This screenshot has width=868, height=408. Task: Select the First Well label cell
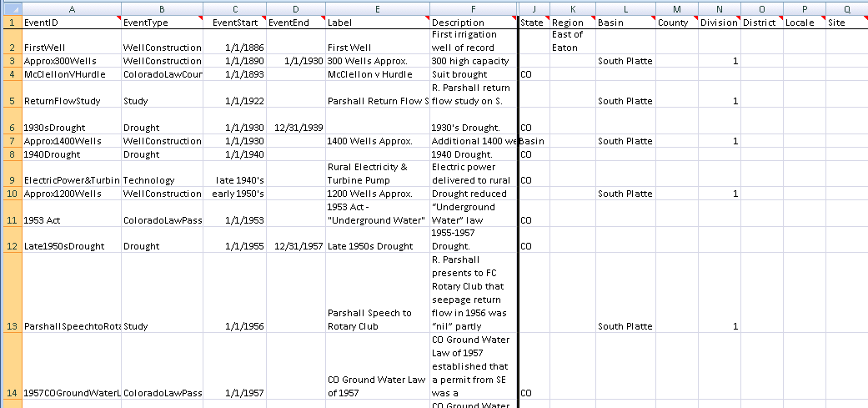(378, 42)
